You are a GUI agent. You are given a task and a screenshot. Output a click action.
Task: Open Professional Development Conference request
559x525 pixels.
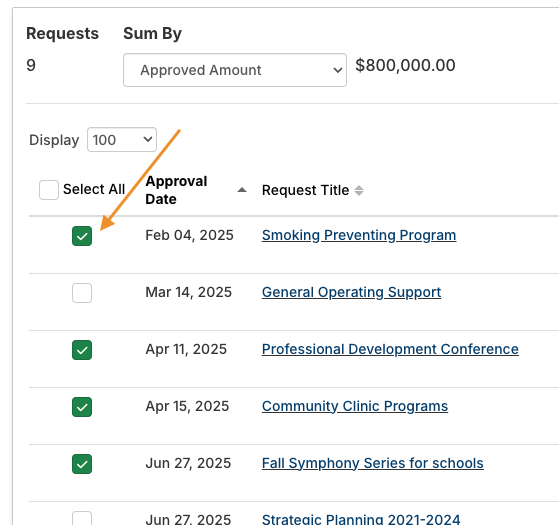(390, 349)
